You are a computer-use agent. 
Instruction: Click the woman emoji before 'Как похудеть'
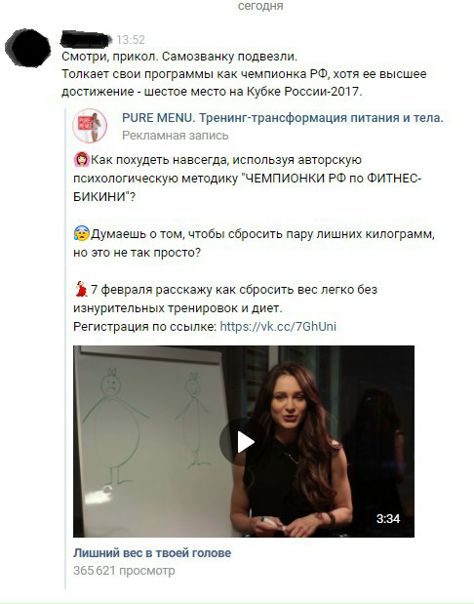(81, 159)
